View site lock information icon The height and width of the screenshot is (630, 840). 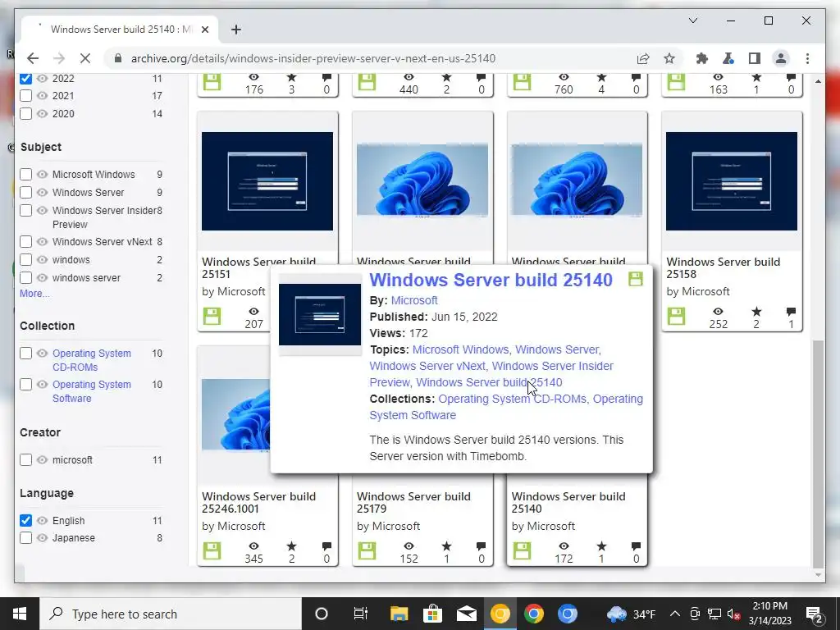tap(118, 58)
